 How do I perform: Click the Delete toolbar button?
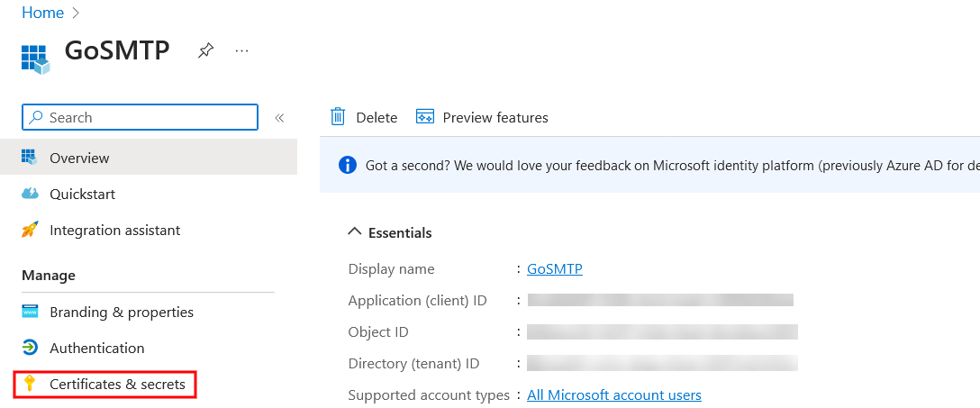click(x=364, y=117)
